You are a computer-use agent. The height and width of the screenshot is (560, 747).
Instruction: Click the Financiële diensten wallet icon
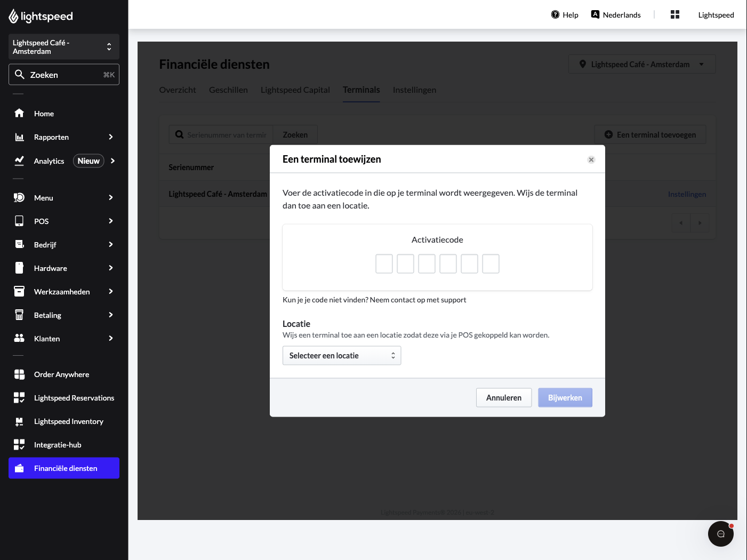[19, 468]
